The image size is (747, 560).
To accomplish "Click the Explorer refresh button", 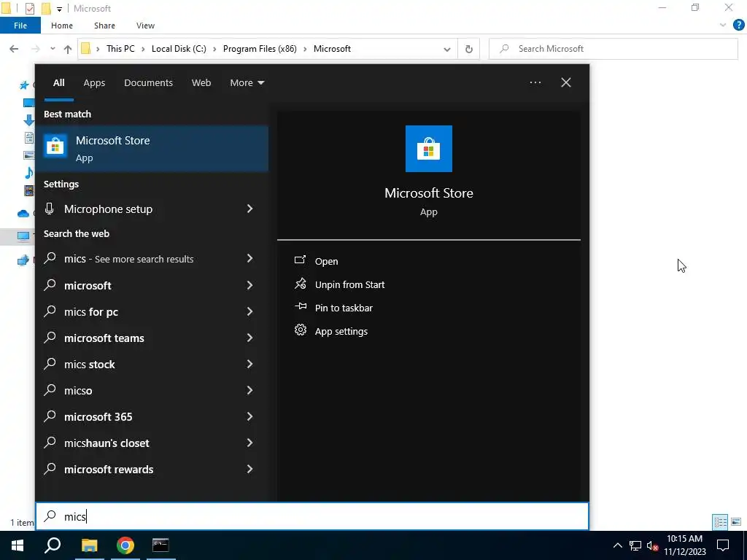I will (469, 49).
